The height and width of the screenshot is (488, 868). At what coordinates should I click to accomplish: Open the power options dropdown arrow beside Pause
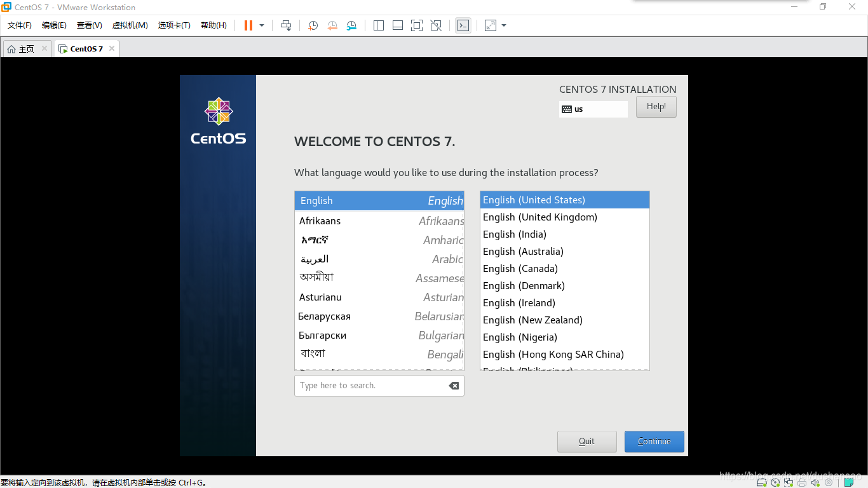[x=262, y=25]
